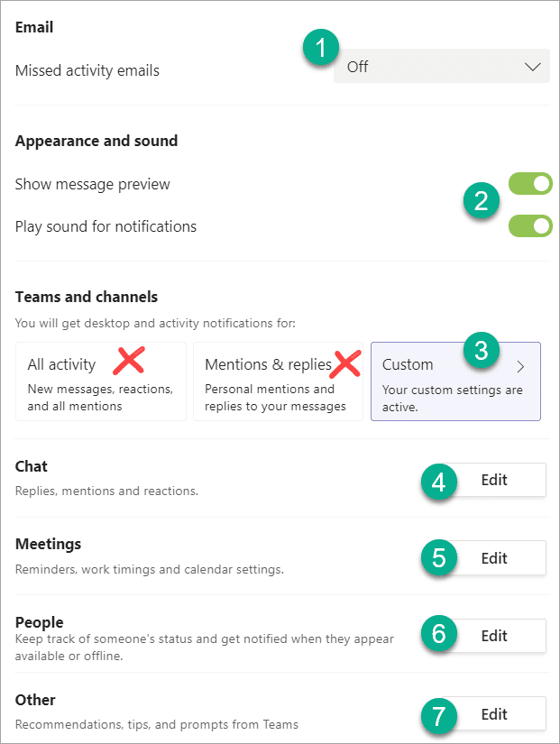Click the "Off" value in the email dropdown

click(358, 65)
